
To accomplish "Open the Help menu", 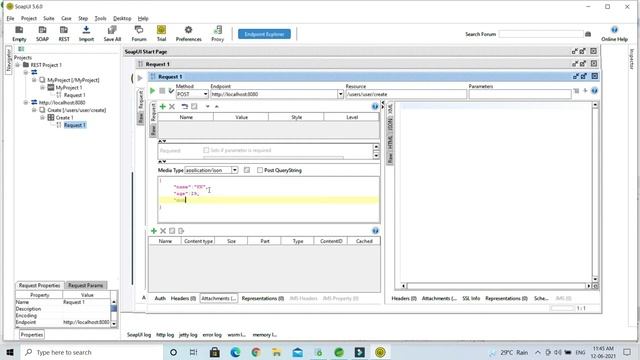I will pyautogui.click(x=143, y=18).
